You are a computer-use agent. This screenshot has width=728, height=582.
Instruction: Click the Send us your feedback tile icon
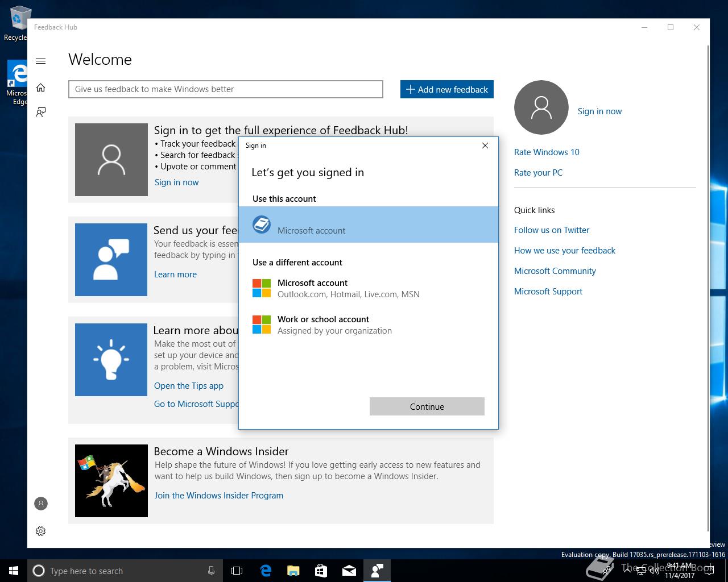click(x=111, y=260)
